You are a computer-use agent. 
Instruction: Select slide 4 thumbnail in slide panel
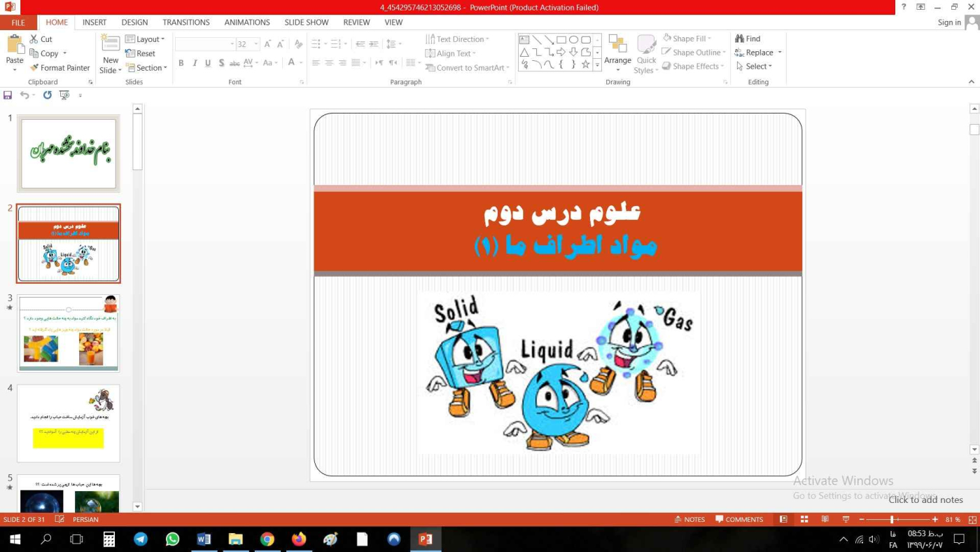69,423
